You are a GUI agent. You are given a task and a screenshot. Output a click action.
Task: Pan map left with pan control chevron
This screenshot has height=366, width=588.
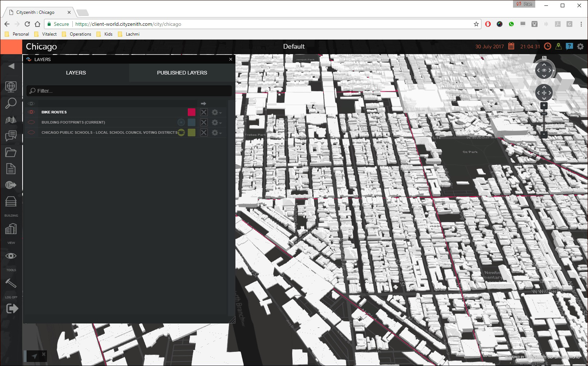pyautogui.click(x=538, y=93)
